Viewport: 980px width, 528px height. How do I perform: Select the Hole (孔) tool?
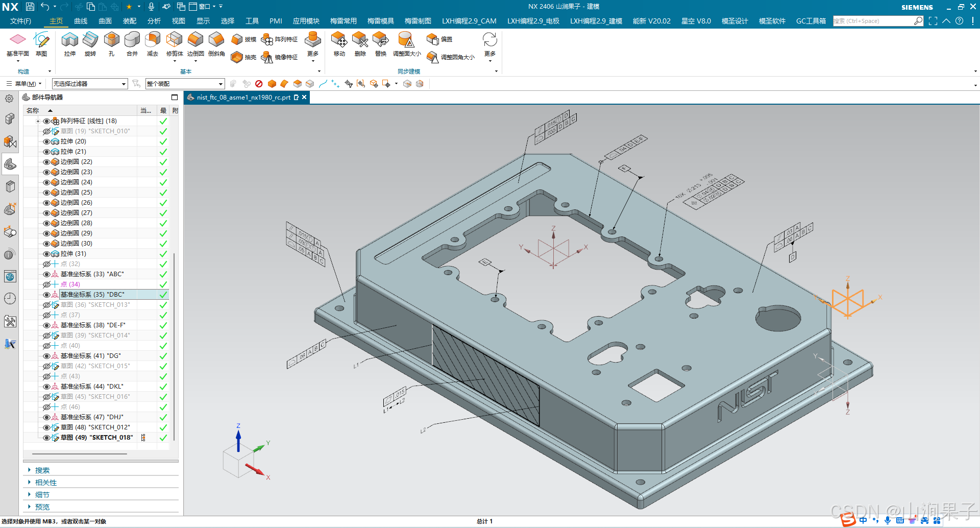111,44
